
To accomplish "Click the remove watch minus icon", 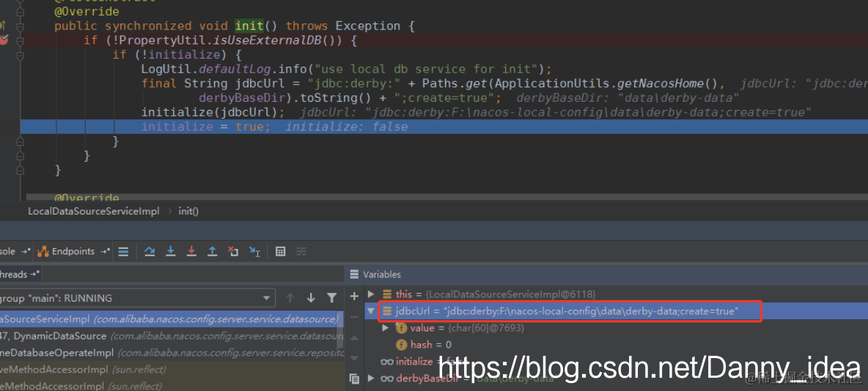I will (354, 317).
